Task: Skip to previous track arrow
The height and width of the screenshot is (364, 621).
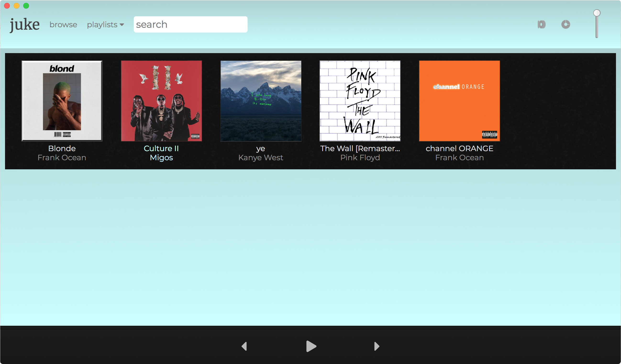Action: point(244,346)
